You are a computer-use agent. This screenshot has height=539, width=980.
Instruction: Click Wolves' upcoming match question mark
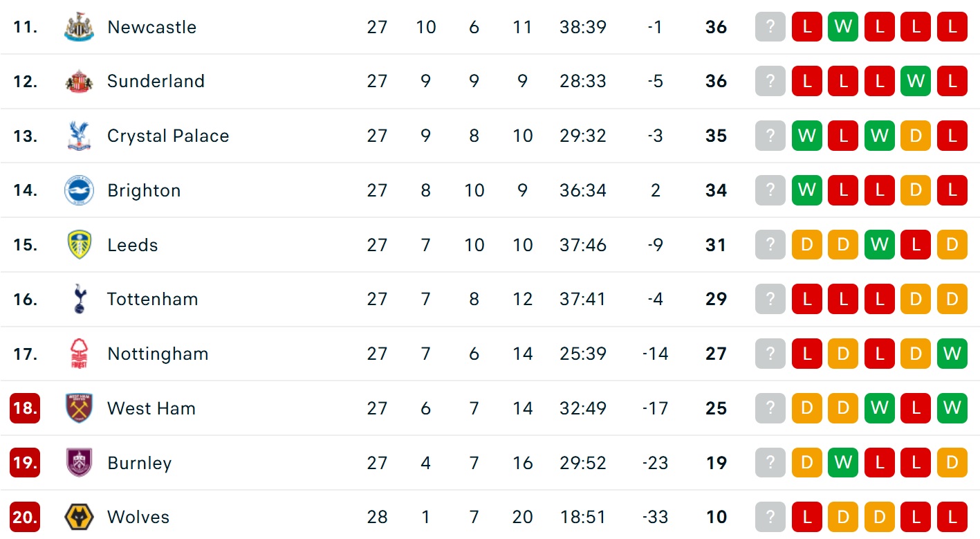click(770, 517)
